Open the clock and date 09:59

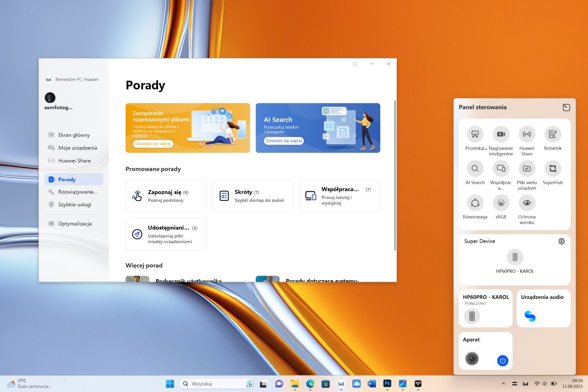point(572,384)
